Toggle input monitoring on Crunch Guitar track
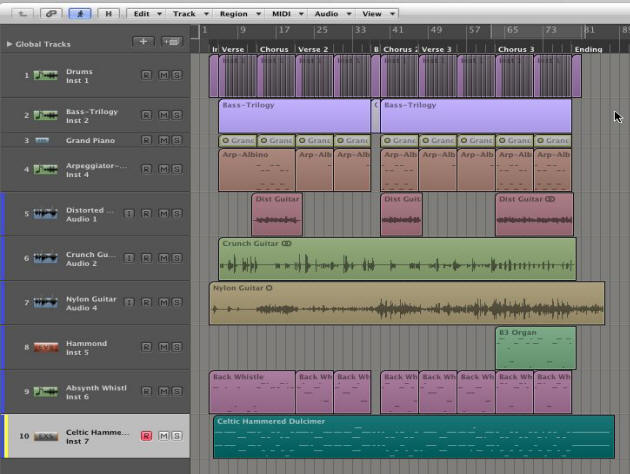This screenshot has width=630, height=474. coord(129,258)
